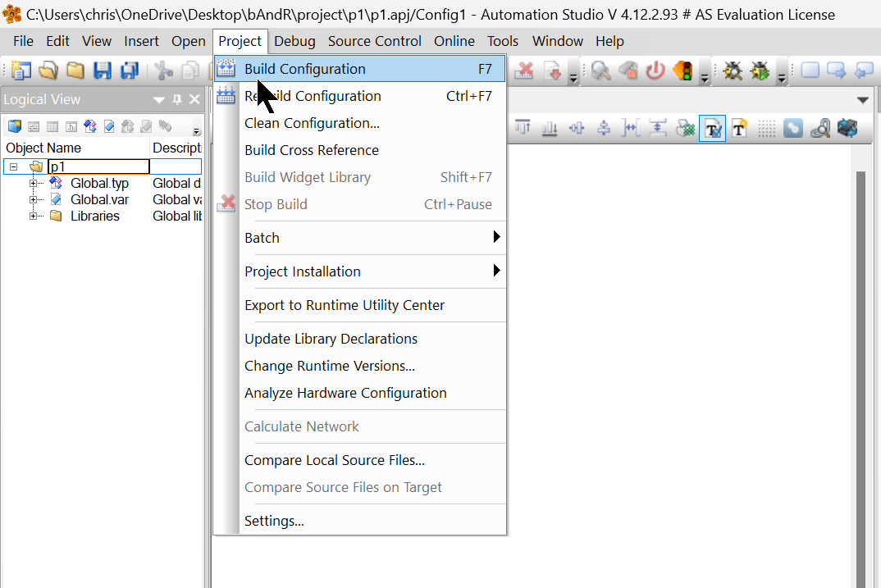Click the bug with green play icon

[760, 71]
